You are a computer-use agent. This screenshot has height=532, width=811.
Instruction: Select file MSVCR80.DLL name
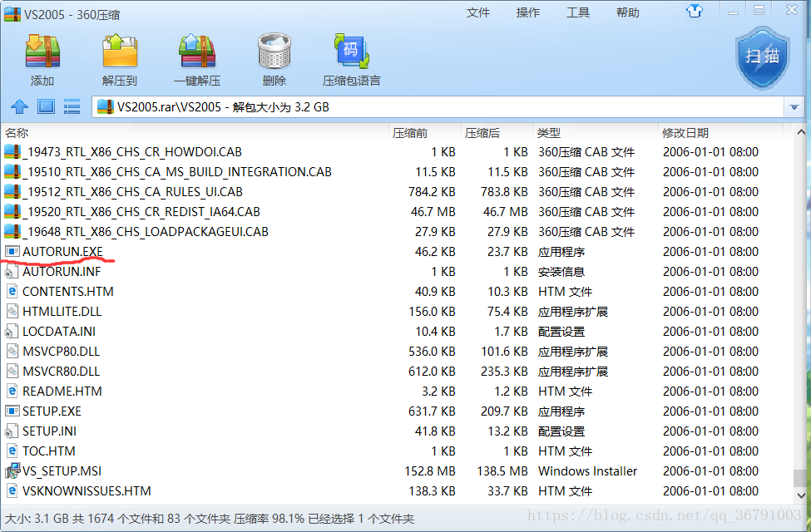tap(61, 372)
